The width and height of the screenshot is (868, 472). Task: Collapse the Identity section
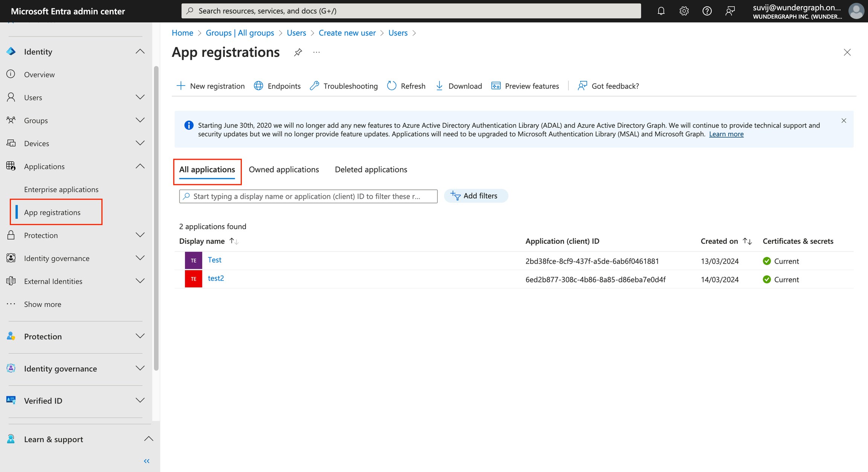[140, 51]
